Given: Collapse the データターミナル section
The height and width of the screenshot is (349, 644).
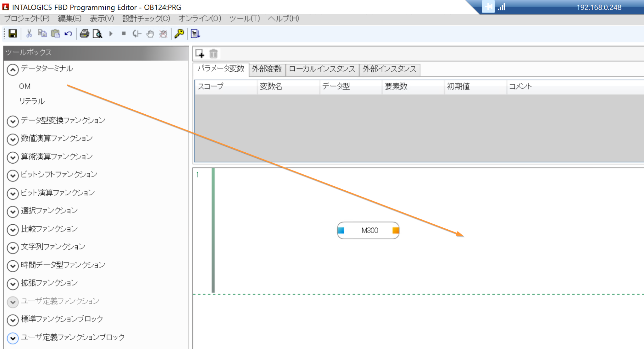Looking at the screenshot, I should (x=13, y=70).
